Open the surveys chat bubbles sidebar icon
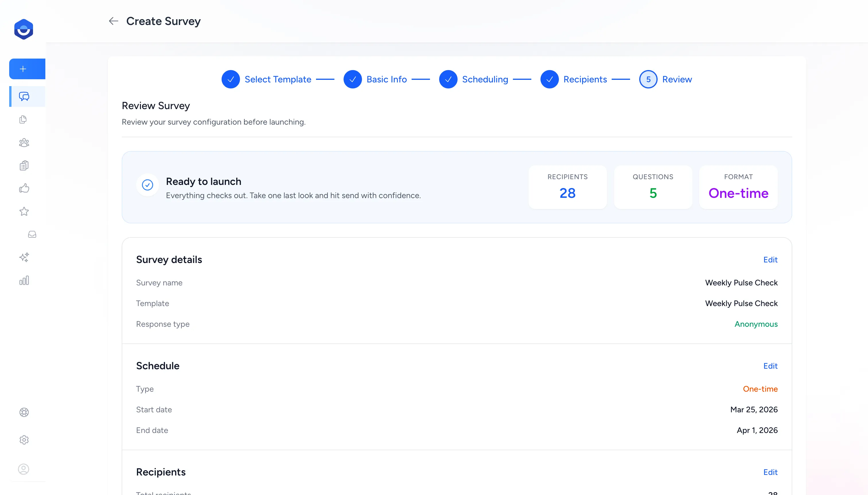The image size is (868, 495). point(24,96)
